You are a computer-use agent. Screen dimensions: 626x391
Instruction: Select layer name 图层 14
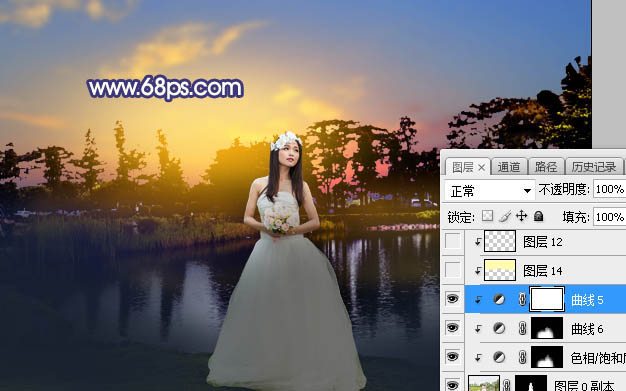coord(543,271)
